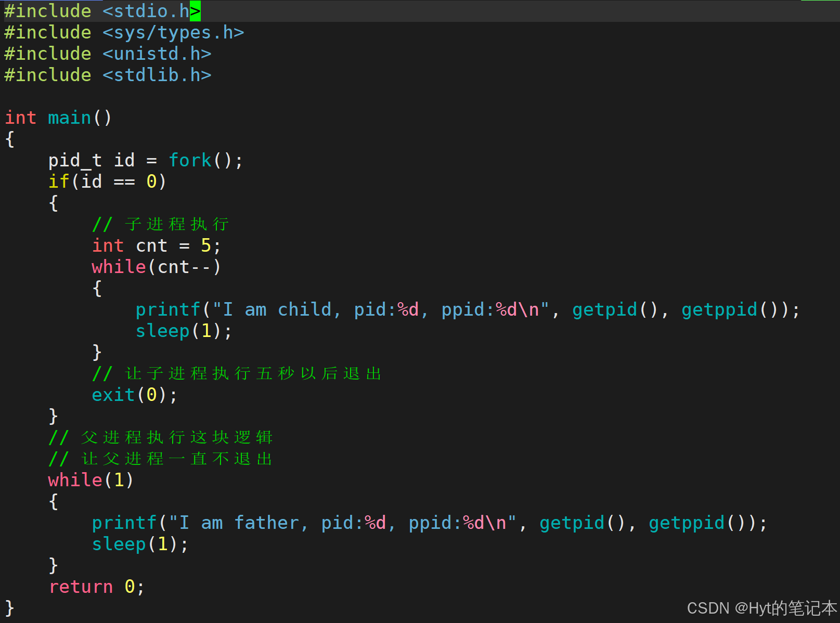Click 'pid_t id = fork();' line
This screenshot has width=840, height=623.
coord(146,160)
